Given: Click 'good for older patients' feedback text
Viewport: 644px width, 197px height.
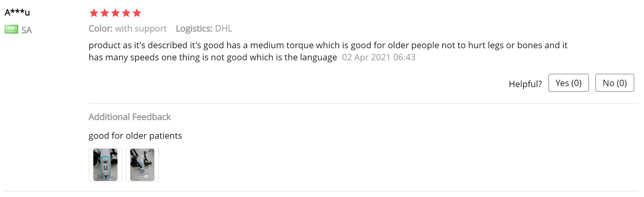Looking at the screenshot, I should (x=135, y=136).
